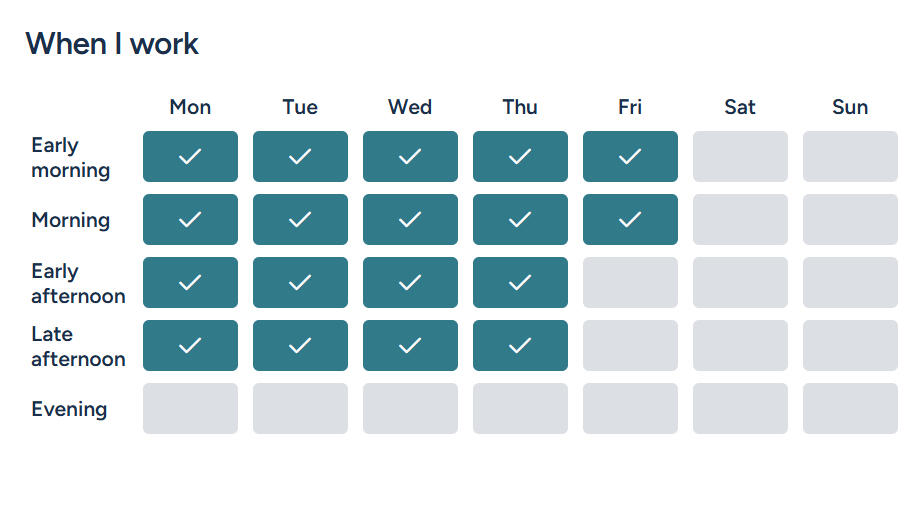Check Saturday Late afternoon cell
Screen dimensions: 915x510
click(740, 346)
